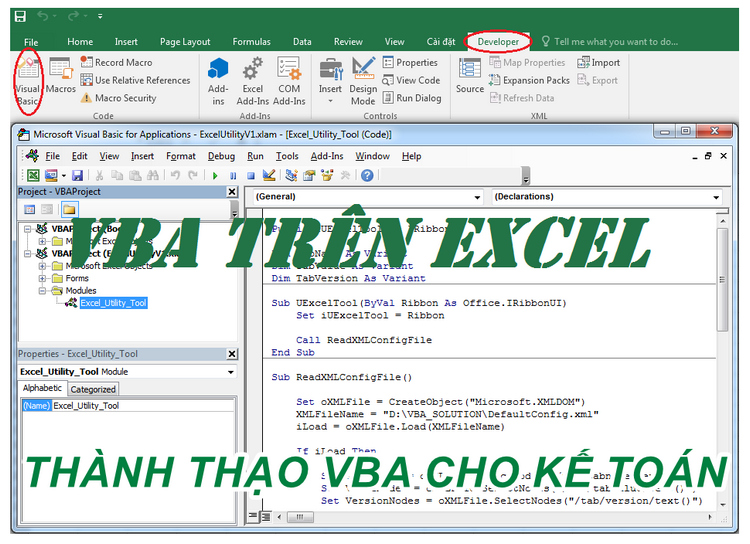Click the Break pause button
Image resolution: width=750 pixels, height=544 pixels.
pos(233,176)
